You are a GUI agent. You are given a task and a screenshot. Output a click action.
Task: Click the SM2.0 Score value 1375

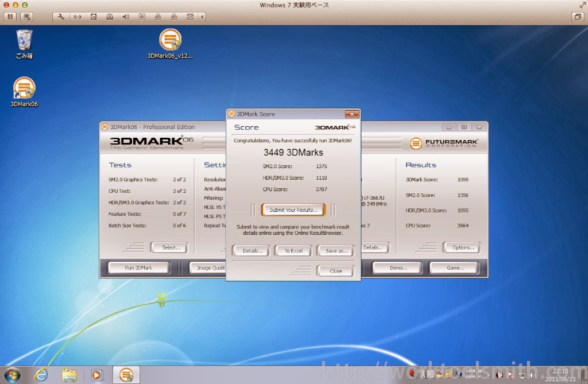[x=322, y=166]
